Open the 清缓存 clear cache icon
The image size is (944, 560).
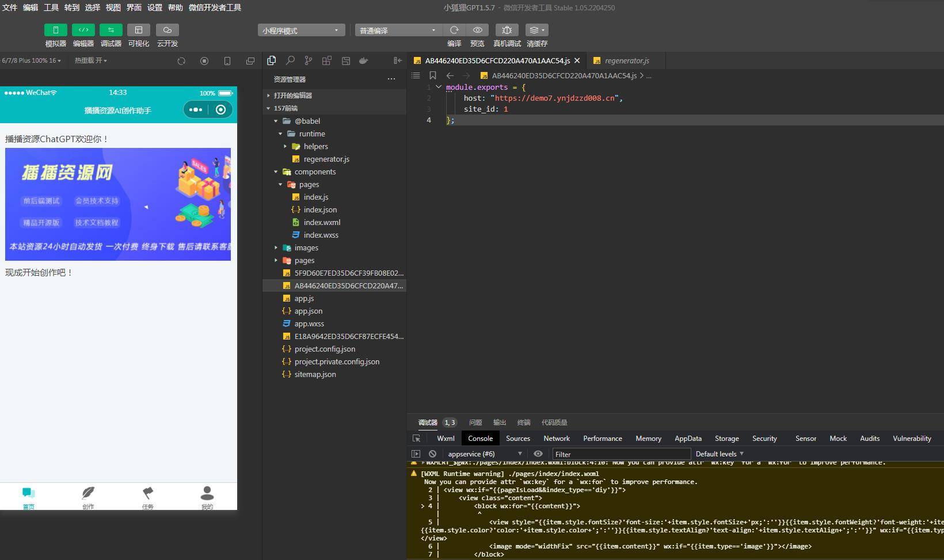click(536, 30)
